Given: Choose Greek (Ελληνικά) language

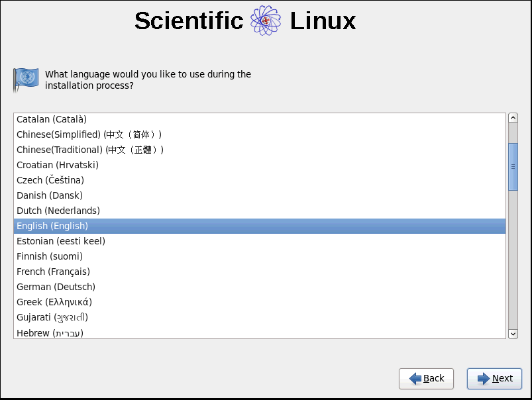Looking at the screenshot, I should pyautogui.click(x=260, y=302).
